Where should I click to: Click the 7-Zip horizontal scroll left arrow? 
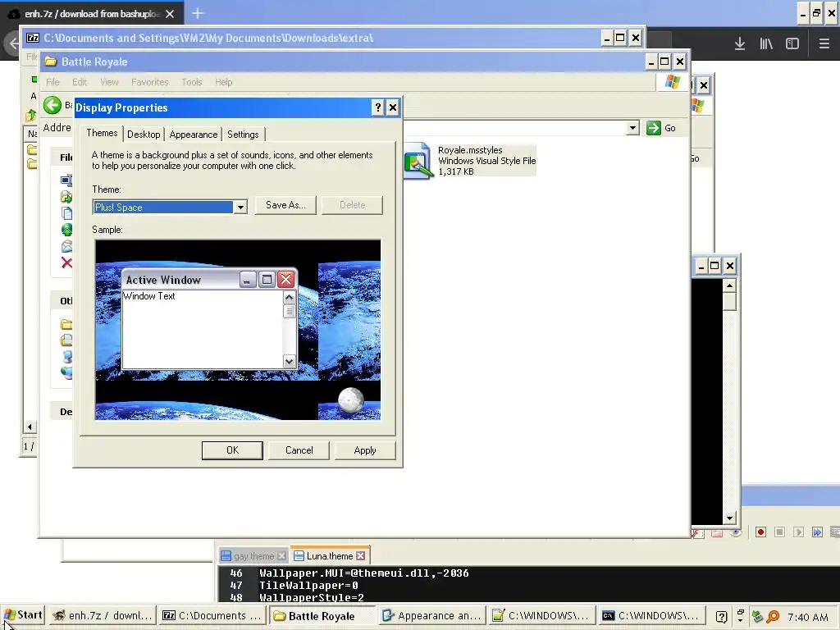[x=30, y=427]
